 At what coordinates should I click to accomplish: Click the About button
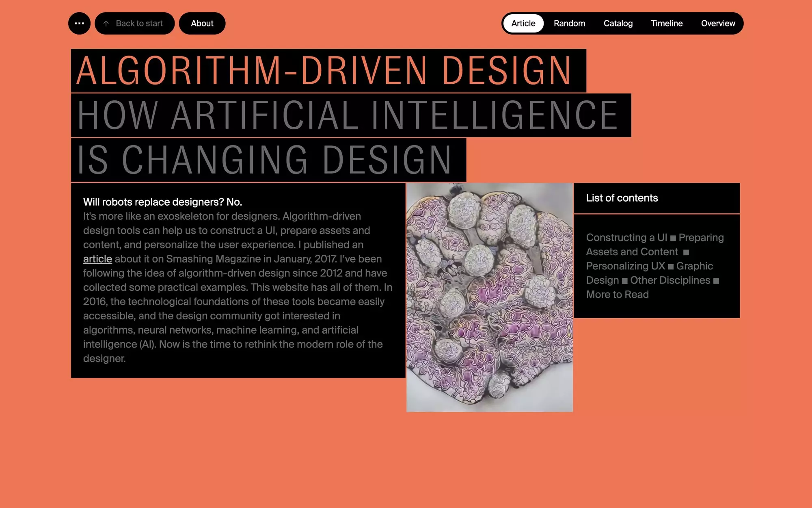(x=202, y=24)
